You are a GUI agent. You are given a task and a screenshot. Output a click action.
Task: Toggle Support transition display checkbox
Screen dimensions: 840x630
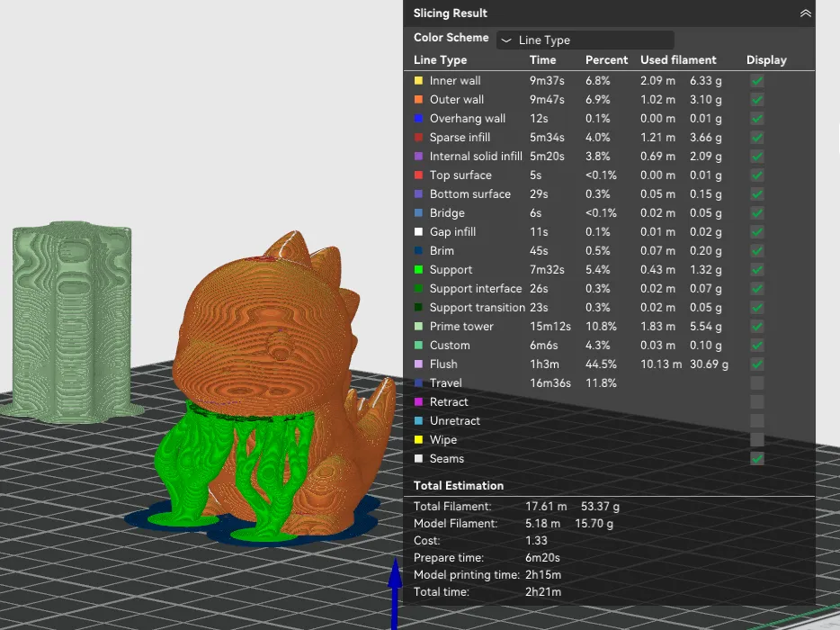pos(757,308)
